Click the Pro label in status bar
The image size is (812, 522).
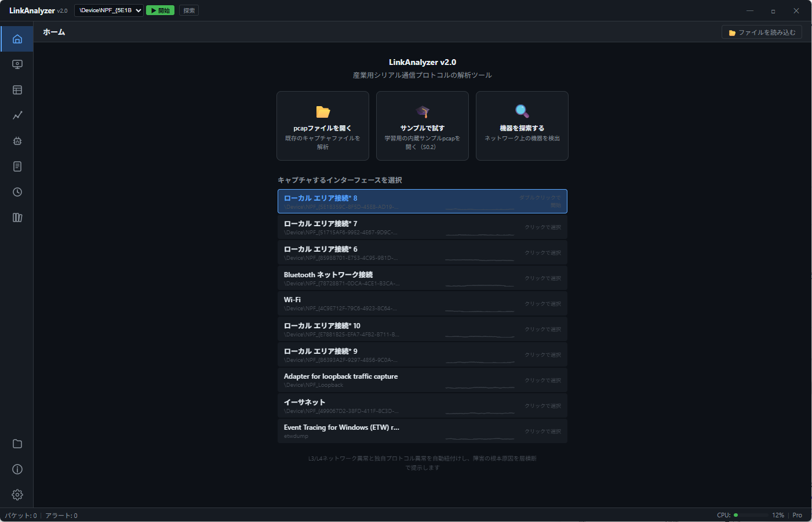pyautogui.click(x=798, y=515)
